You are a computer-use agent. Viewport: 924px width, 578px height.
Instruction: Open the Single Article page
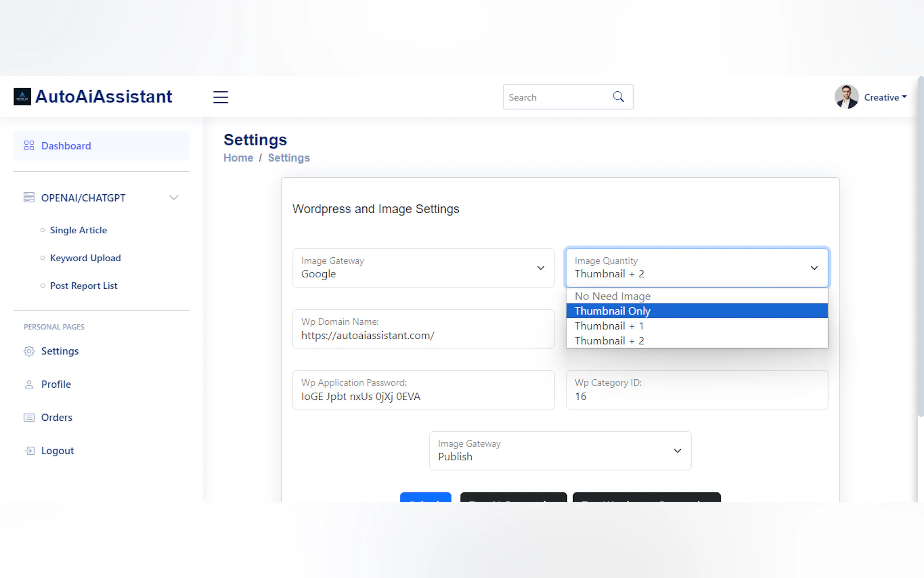pos(78,230)
